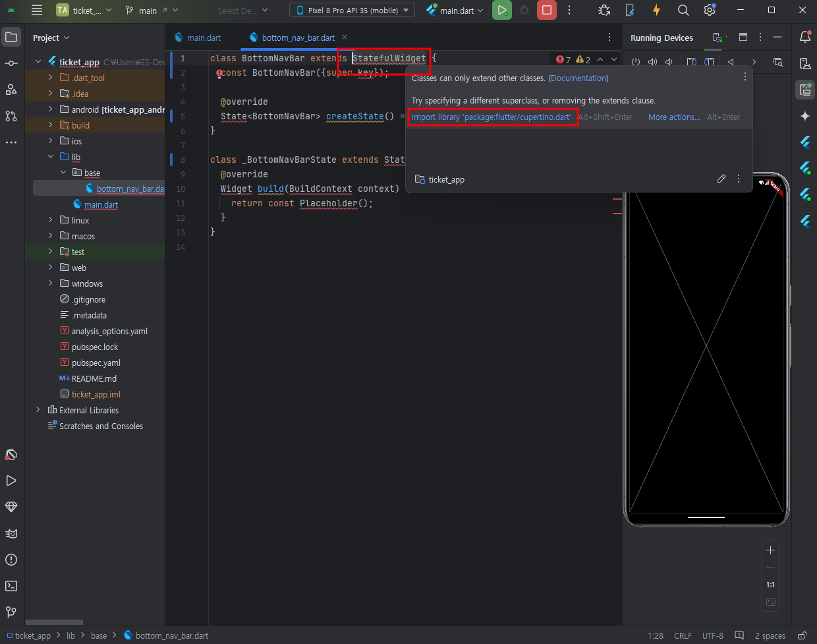Open the Project folder tool window icon
This screenshot has width=817, height=644.
pos(11,37)
